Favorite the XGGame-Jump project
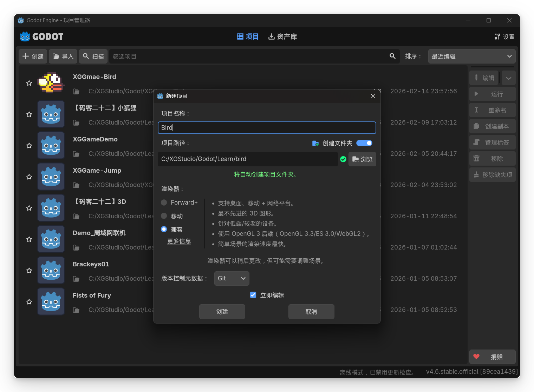This screenshot has width=534, height=392. (29, 177)
